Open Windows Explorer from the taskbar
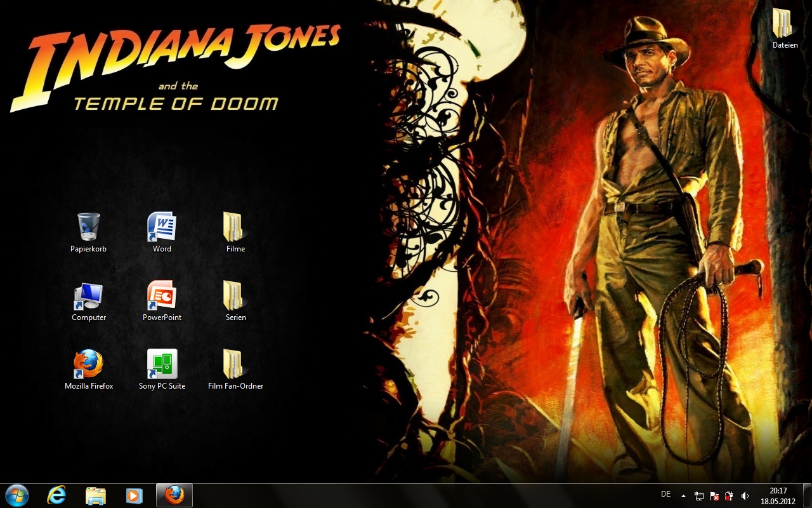Screen dimensions: 812x508 (x=96, y=495)
